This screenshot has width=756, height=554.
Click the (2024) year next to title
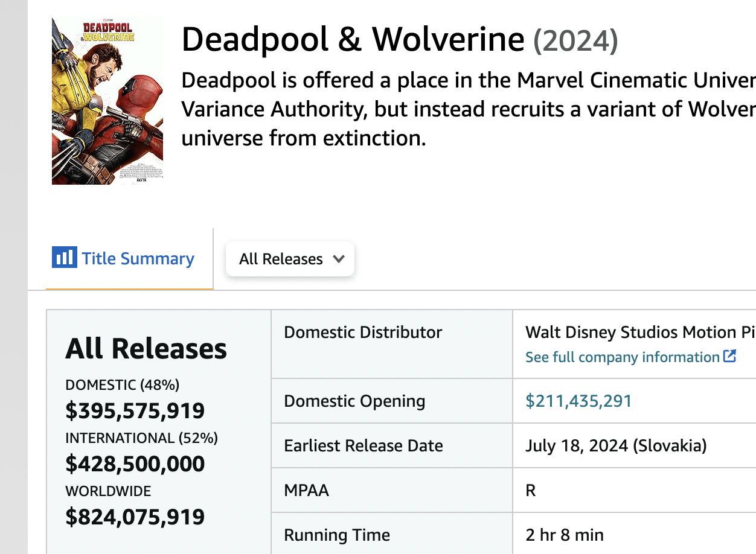[x=575, y=41]
